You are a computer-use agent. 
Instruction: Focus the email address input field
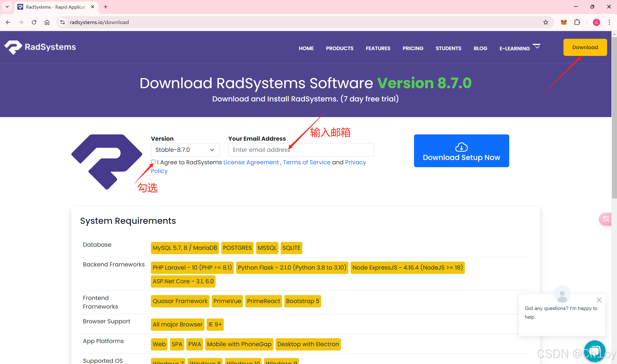301,150
